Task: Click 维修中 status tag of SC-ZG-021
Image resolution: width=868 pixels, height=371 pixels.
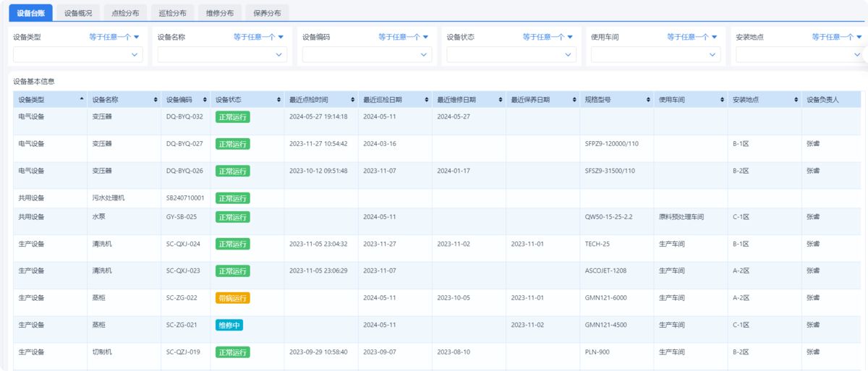Action: [229, 325]
